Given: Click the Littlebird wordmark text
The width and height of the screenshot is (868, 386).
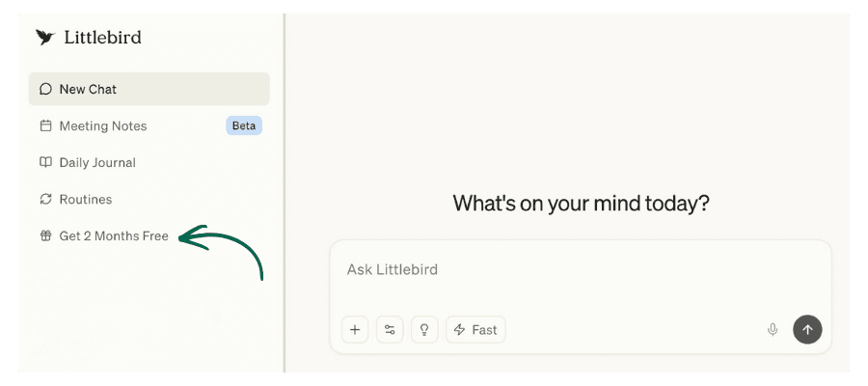Looking at the screenshot, I should tap(103, 38).
